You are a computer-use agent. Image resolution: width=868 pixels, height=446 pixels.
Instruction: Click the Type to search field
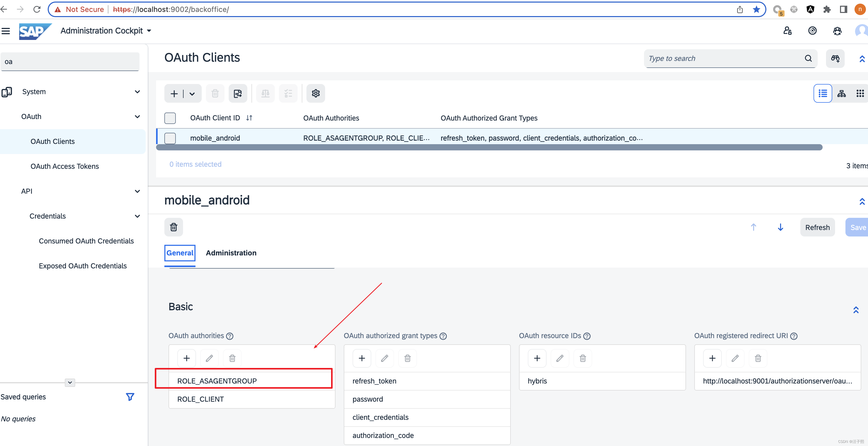[724, 59]
